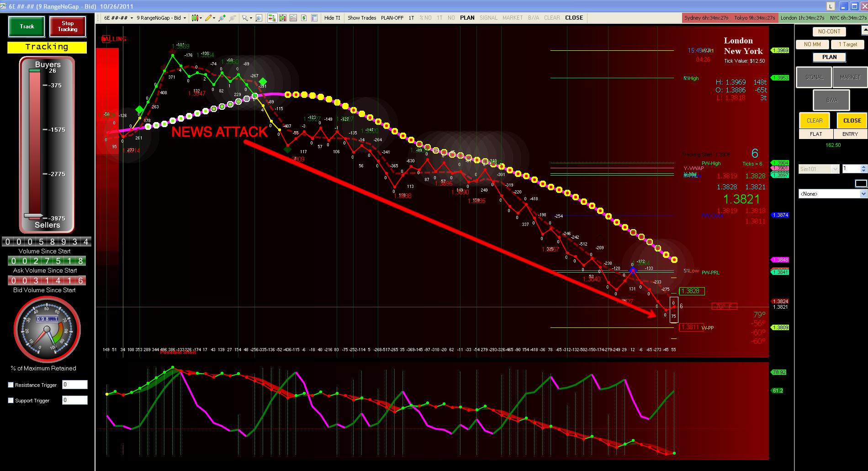868x471 pixels.
Task: Toggle the NO-CONT button
Action: click(x=829, y=32)
